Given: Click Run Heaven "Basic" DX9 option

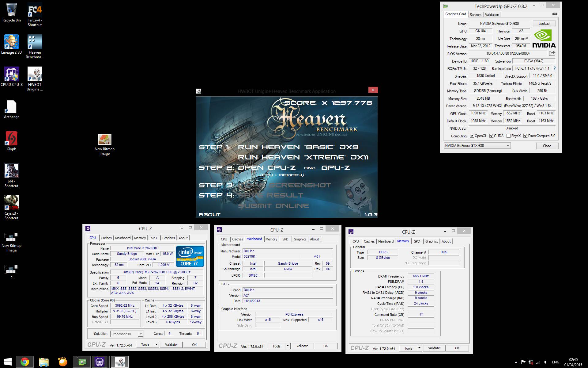Looking at the screenshot, I should [298, 147].
